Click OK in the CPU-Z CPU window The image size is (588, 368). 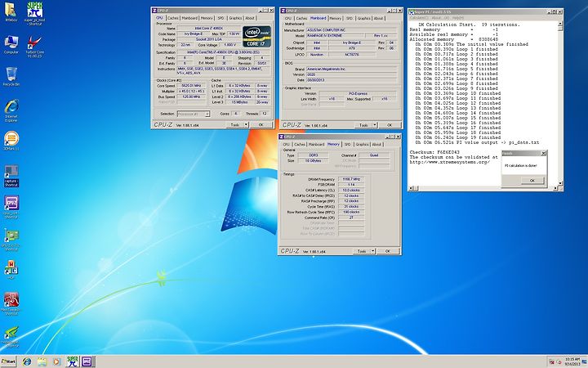pos(261,124)
